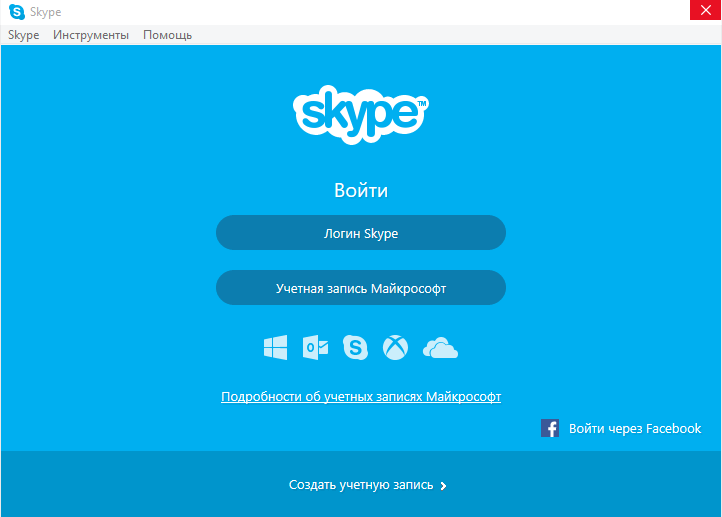Open the Подробности об учетных записях Майкрософт link

tap(361, 396)
